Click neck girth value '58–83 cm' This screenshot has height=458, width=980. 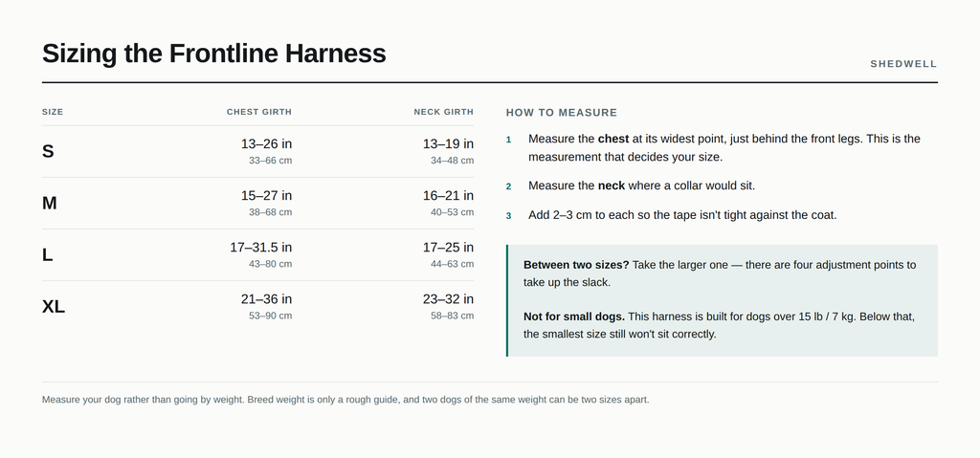coord(452,316)
